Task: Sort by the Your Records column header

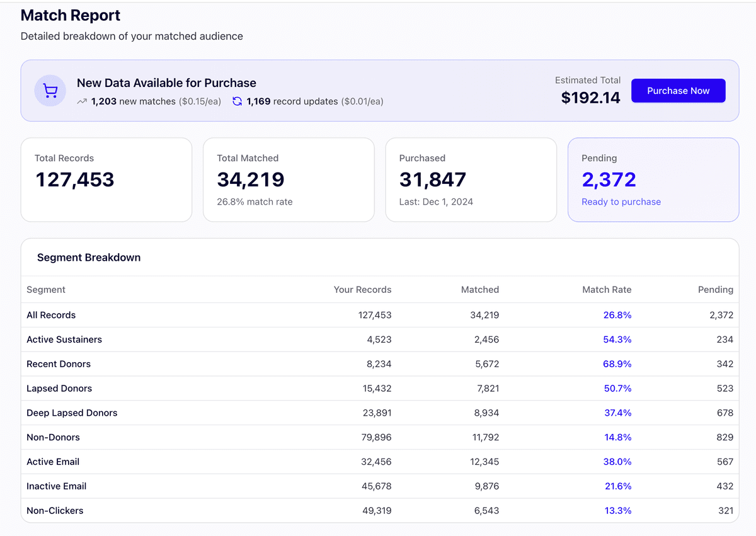Action: [x=362, y=290]
